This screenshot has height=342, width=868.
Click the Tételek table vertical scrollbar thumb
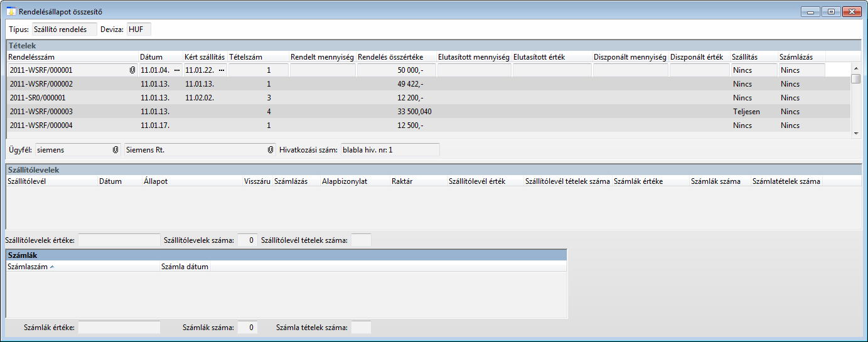pos(855,78)
